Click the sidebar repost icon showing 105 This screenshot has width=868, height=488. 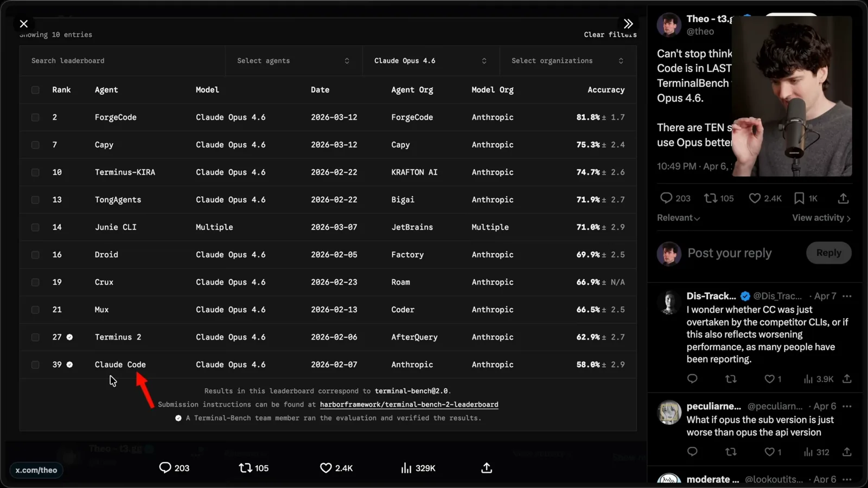(710, 198)
